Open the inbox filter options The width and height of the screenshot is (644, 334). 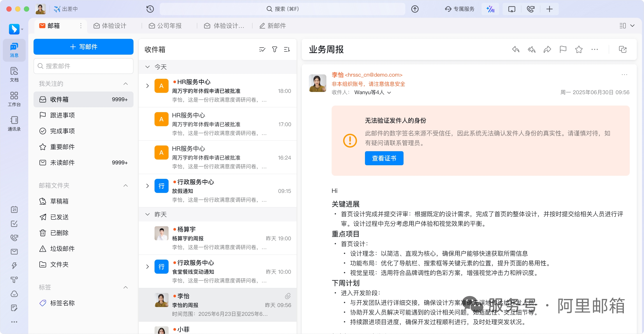tap(274, 49)
